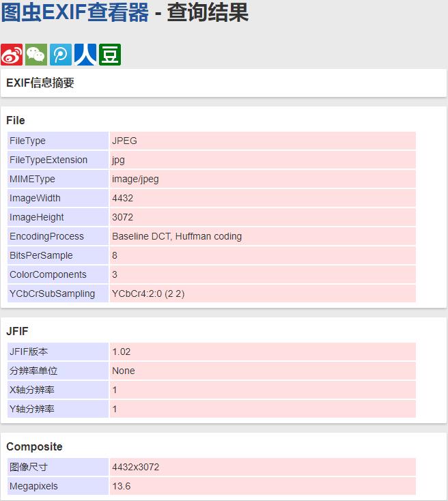Select the jpg value cell

point(262,160)
